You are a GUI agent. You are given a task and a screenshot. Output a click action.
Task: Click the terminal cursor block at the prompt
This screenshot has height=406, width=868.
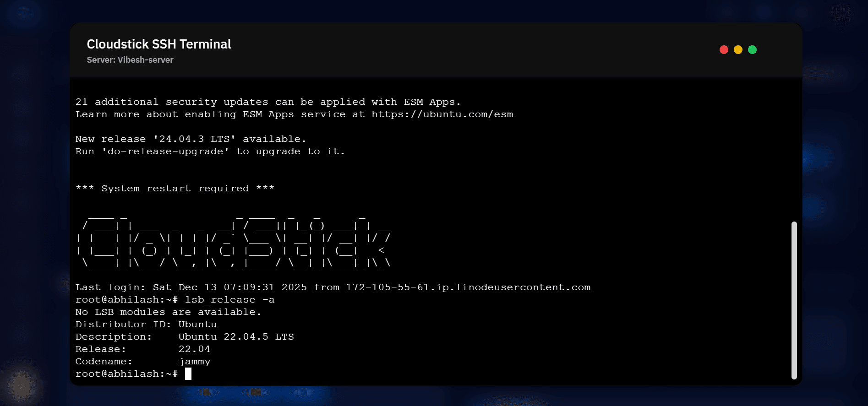(x=188, y=374)
